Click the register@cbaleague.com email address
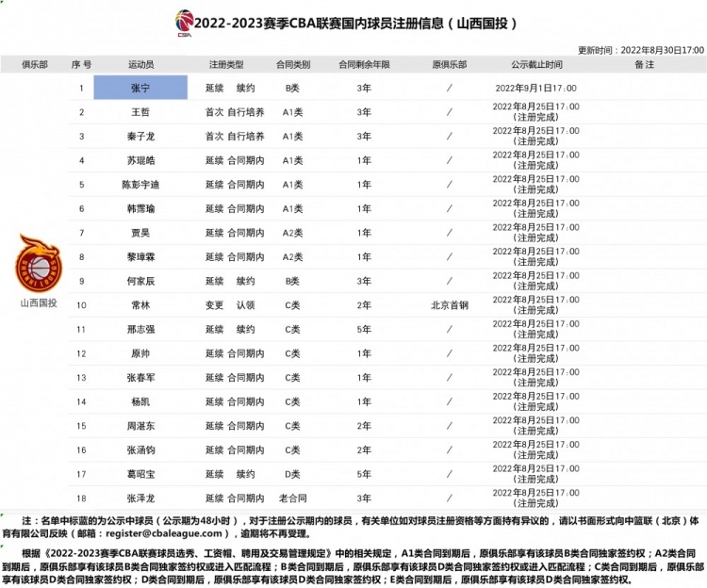The height and width of the screenshot is (588, 707). (x=164, y=533)
